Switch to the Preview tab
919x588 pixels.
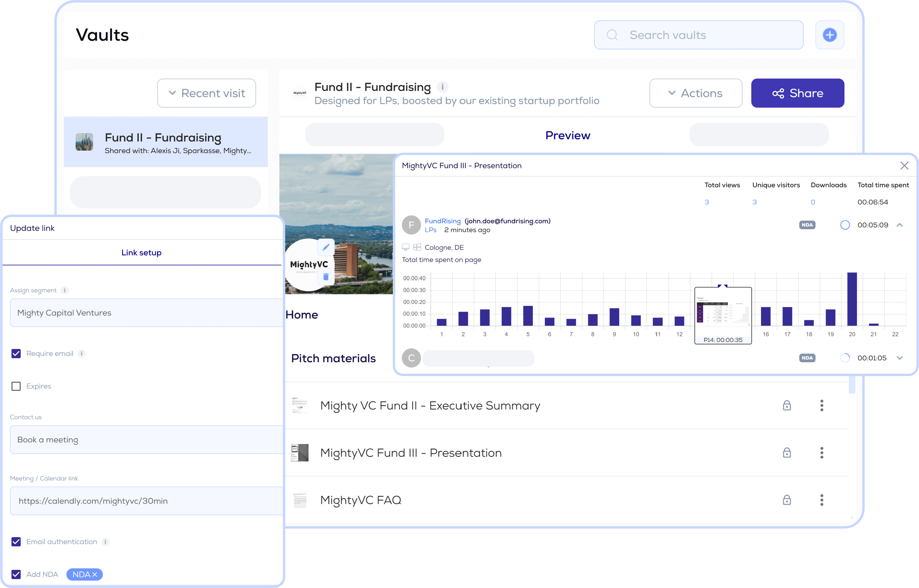568,135
